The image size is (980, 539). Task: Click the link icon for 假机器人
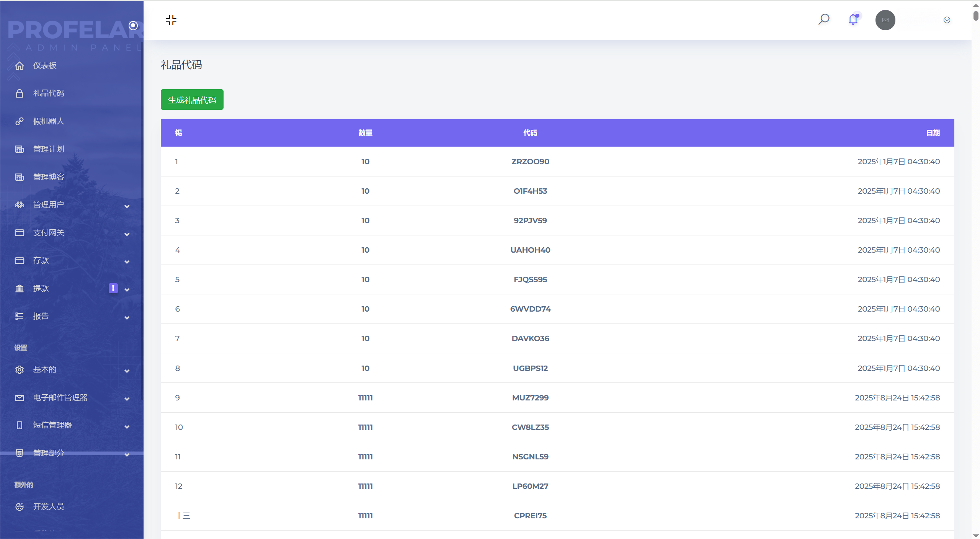click(20, 121)
